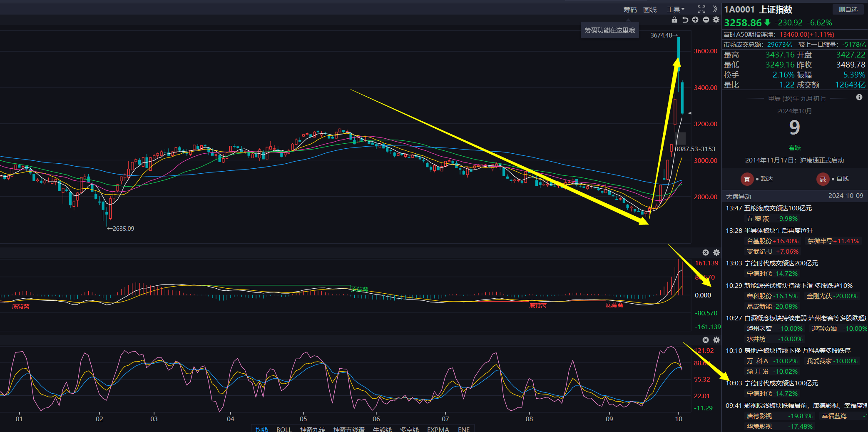The width and height of the screenshot is (868, 432).
Task: Open stock 万科A -10.02%
Action: coord(772,361)
